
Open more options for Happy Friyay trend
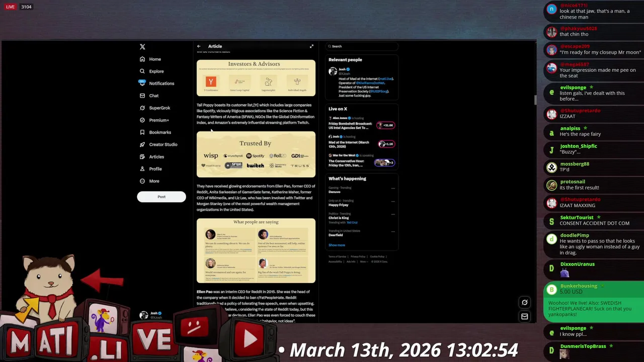coord(393,202)
